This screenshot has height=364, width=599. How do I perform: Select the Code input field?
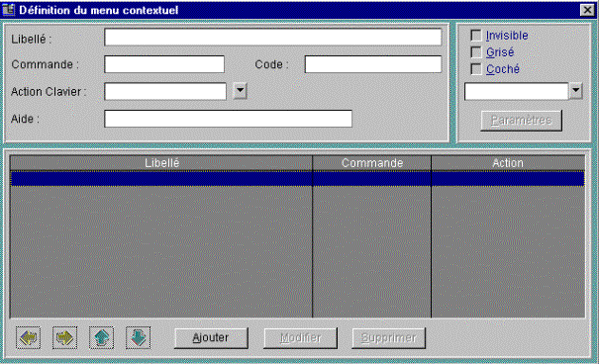(x=373, y=64)
